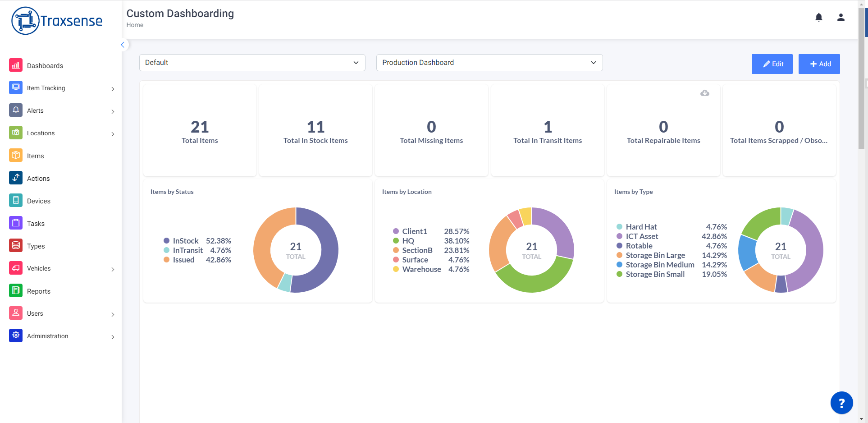Open the Actions menu entry
This screenshot has height=423, width=868.
coord(38,179)
